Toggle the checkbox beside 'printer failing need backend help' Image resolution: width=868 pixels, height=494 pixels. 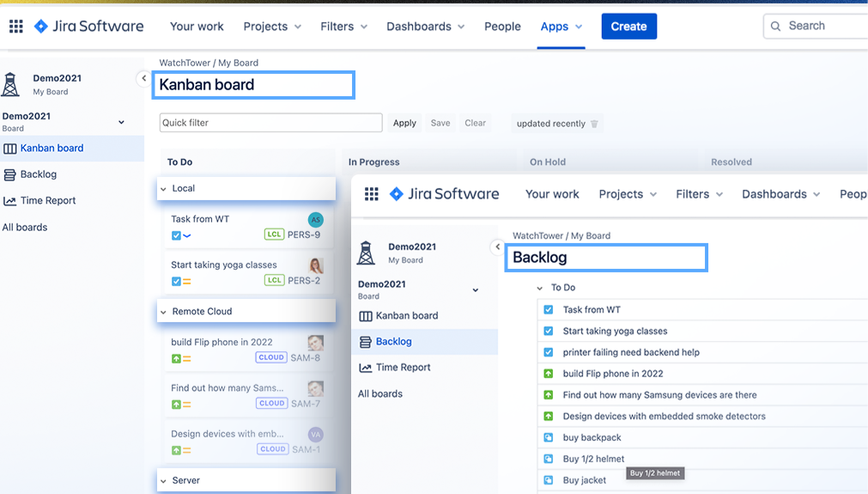point(548,352)
